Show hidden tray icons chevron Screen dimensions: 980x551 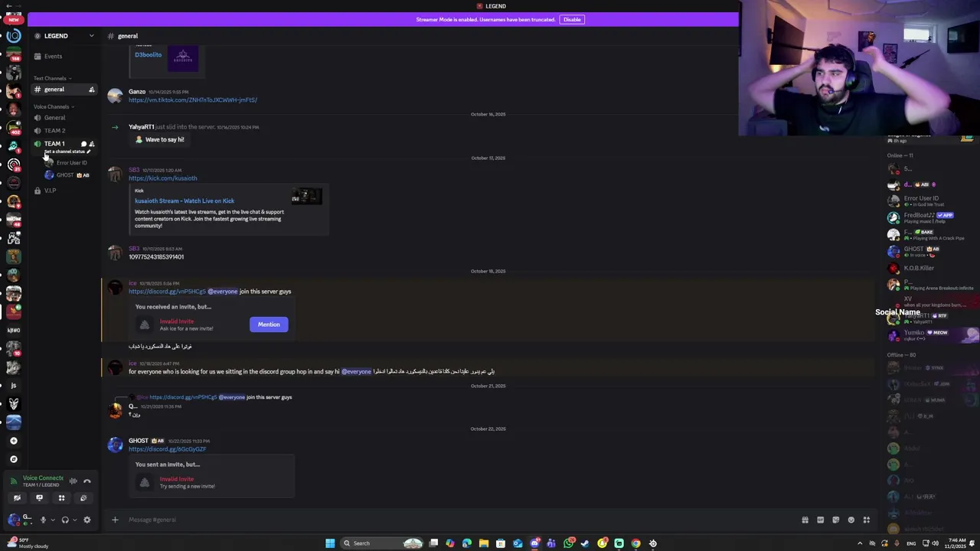[859, 543]
